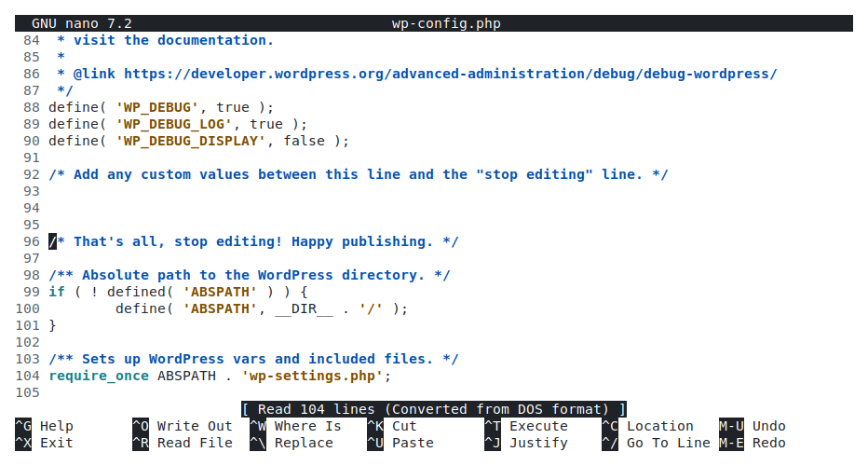Click the 'Read 104 lines' status message

(434, 409)
